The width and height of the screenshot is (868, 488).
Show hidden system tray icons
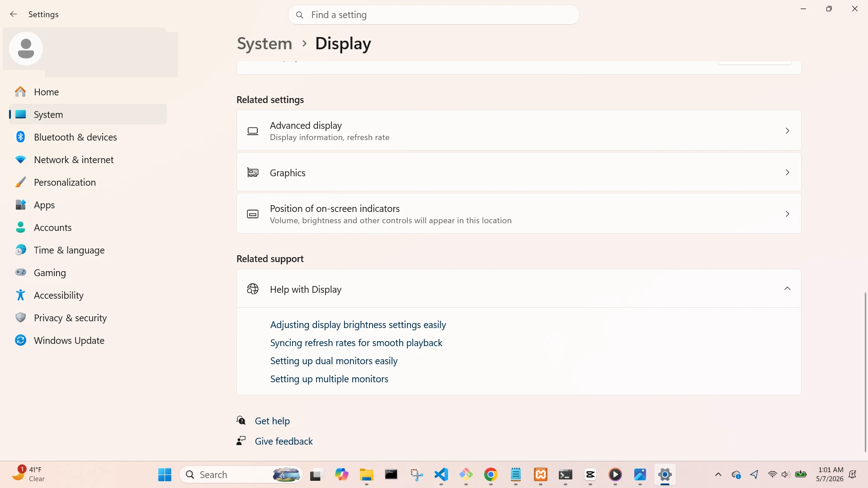[x=718, y=474]
